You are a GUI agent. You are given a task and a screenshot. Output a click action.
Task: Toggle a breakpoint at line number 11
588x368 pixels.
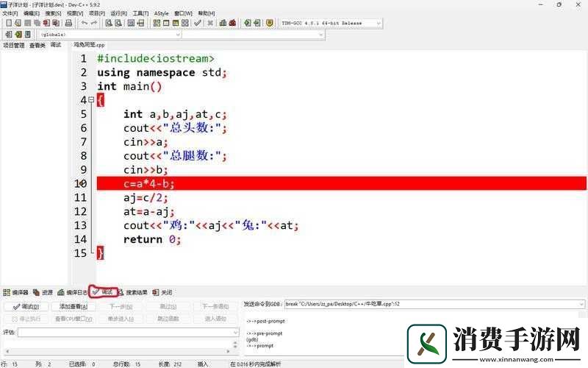[81, 198]
